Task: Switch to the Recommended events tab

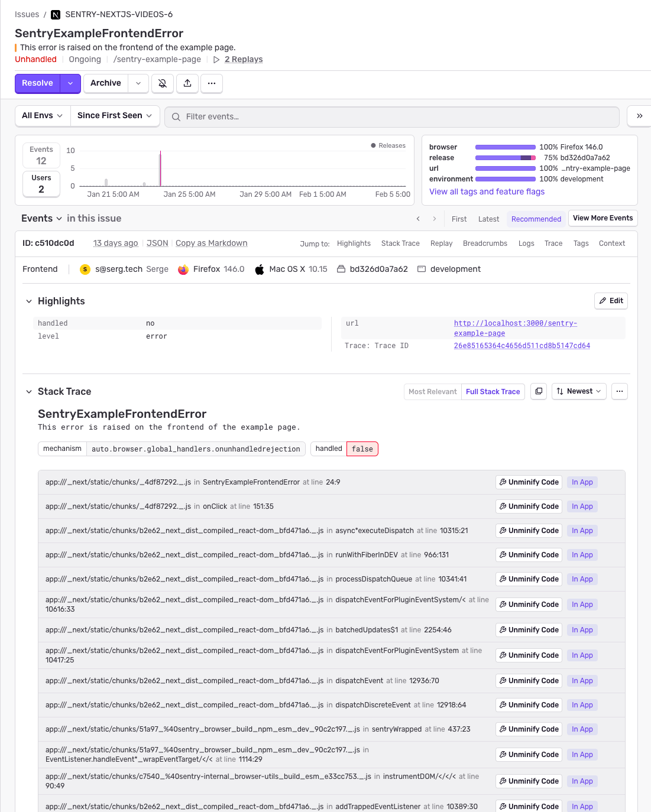Action: [x=536, y=219]
